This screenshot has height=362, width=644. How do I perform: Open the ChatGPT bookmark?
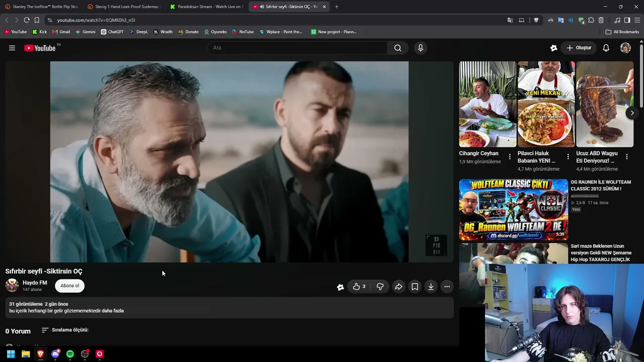[x=112, y=32]
